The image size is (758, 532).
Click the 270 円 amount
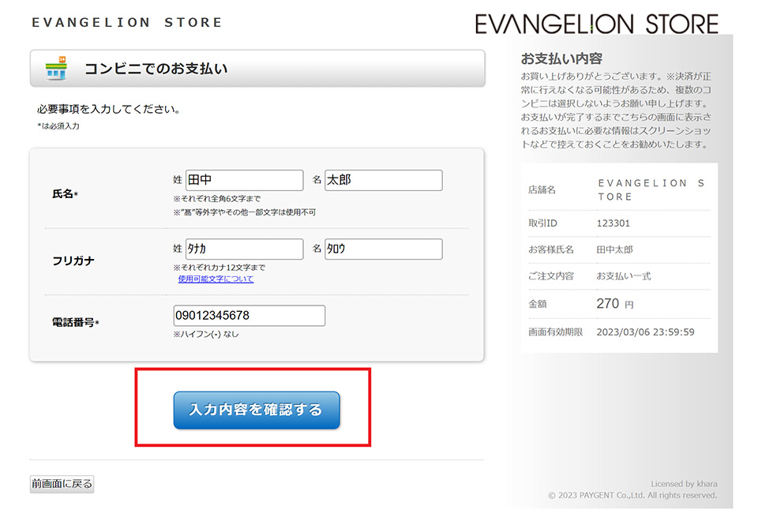tap(615, 303)
